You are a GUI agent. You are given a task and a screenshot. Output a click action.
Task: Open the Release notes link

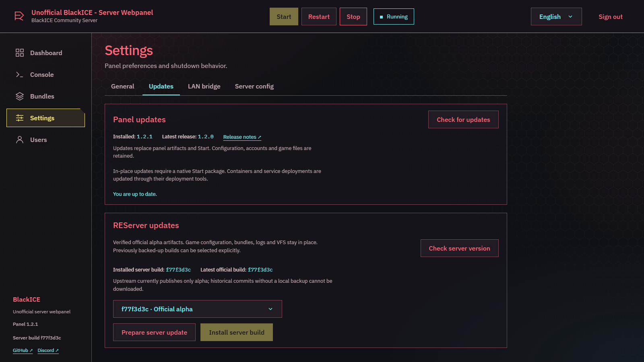point(242,137)
